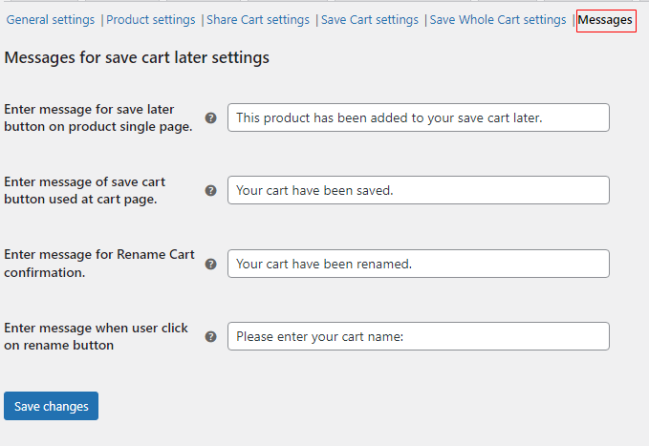Click the Rename Cart confirmation label
649x446 pixels.
99,263
